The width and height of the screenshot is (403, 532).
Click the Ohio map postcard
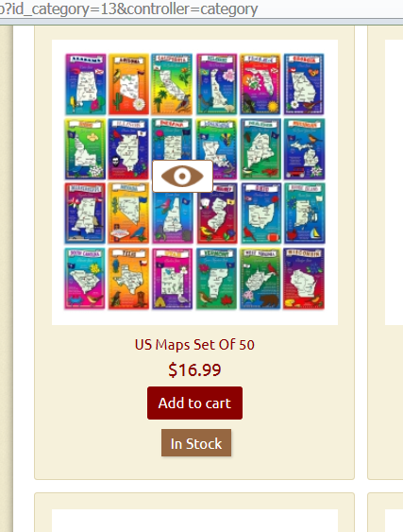[261, 213]
